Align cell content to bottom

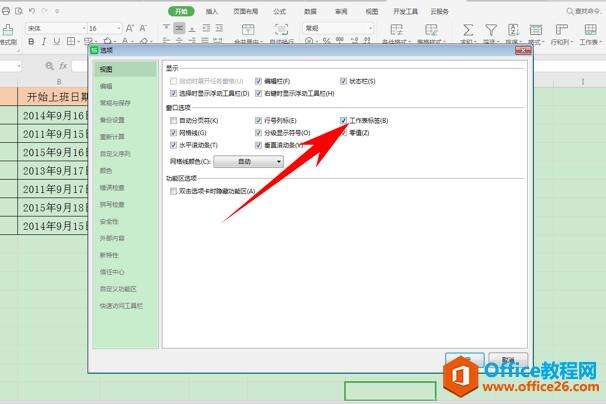[192, 28]
